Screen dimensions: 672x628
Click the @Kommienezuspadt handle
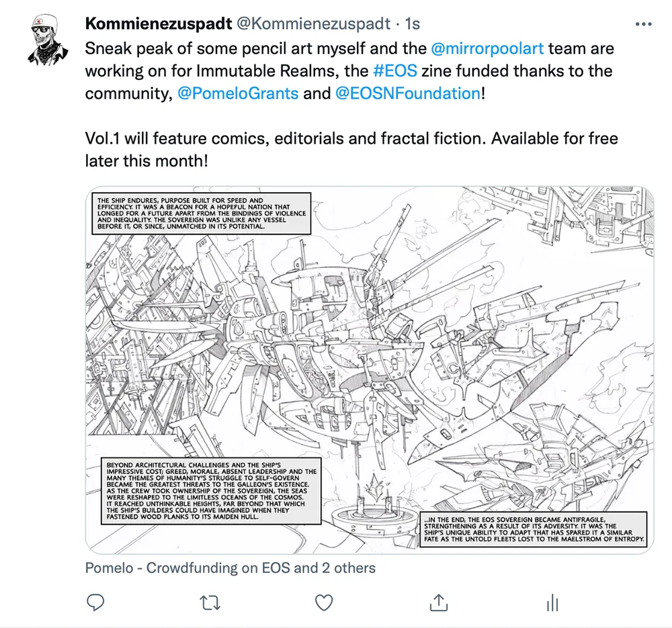(313, 24)
